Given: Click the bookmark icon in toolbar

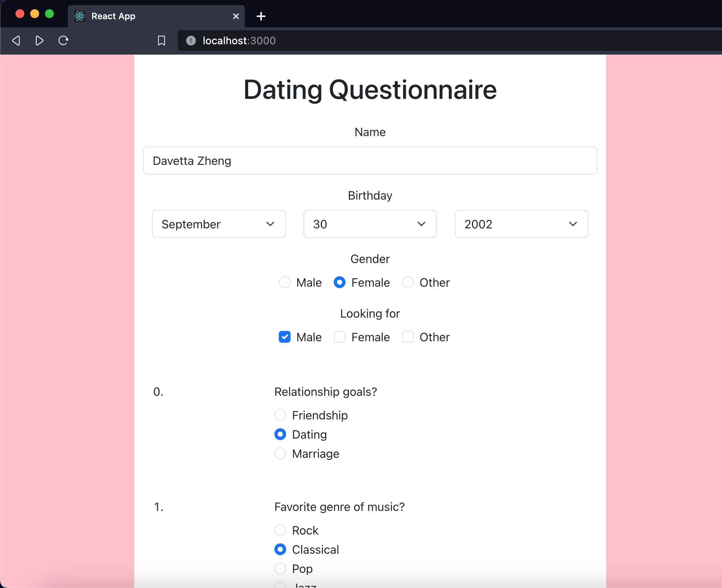Looking at the screenshot, I should [161, 41].
